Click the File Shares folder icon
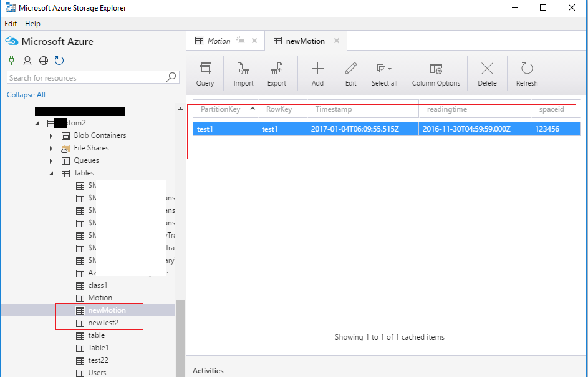This screenshot has width=588, height=377. tap(65, 149)
